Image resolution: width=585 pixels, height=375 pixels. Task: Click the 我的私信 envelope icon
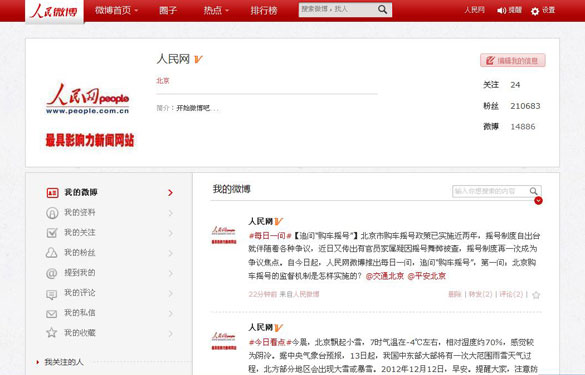51,314
